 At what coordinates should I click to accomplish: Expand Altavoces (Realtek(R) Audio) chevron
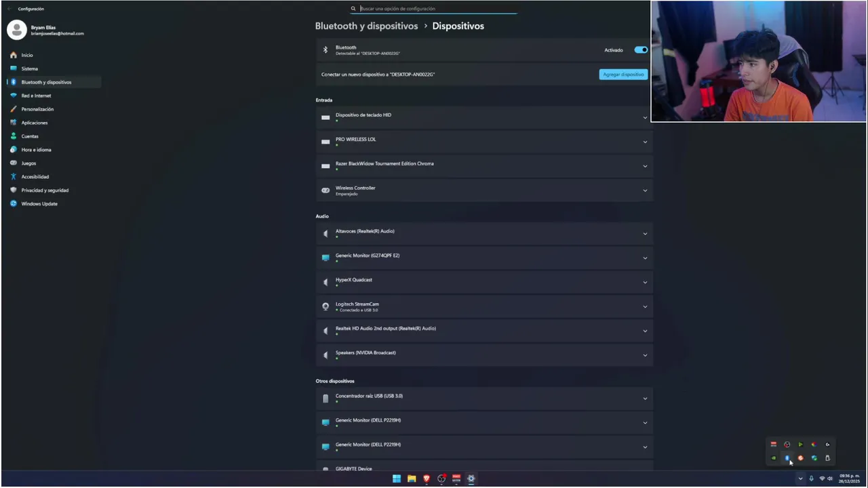pyautogui.click(x=645, y=234)
